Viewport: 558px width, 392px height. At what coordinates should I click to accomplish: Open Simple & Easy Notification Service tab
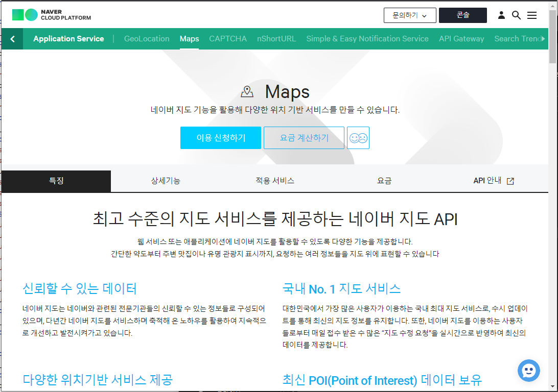(x=367, y=39)
